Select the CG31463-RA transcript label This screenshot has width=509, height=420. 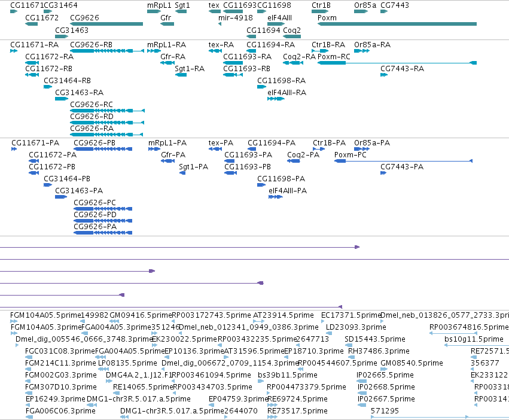(79, 93)
